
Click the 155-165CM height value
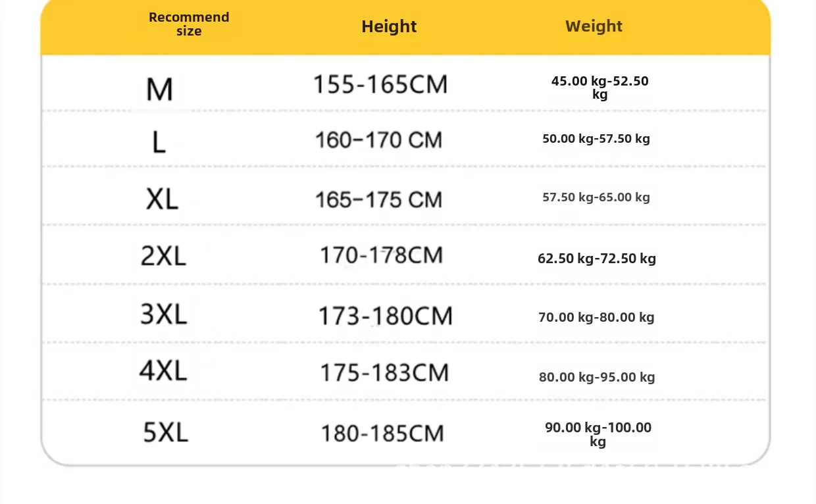(380, 84)
